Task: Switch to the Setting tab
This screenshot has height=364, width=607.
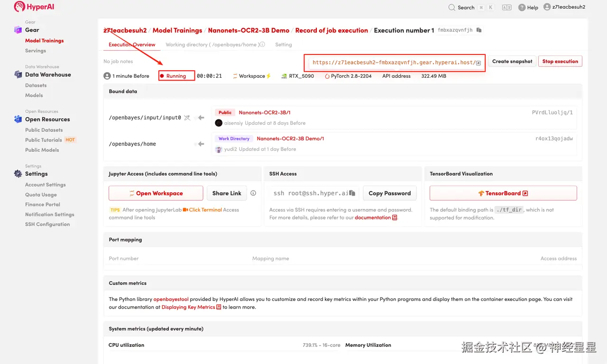Action: point(284,45)
